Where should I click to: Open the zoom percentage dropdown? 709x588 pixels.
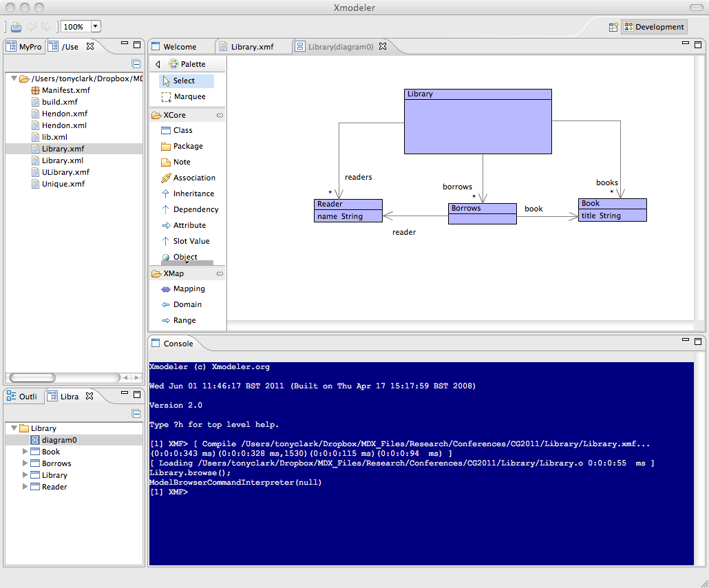(x=95, y=27)
